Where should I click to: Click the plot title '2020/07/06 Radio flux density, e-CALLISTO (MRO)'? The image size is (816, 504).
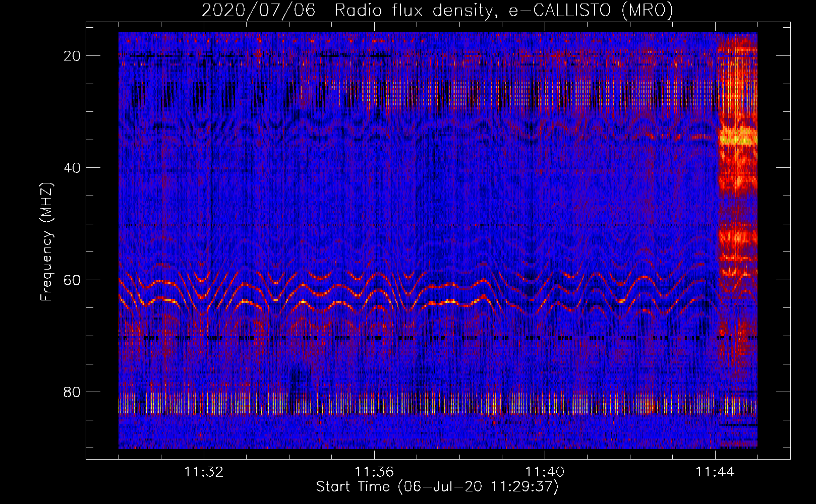coord(437,11)
